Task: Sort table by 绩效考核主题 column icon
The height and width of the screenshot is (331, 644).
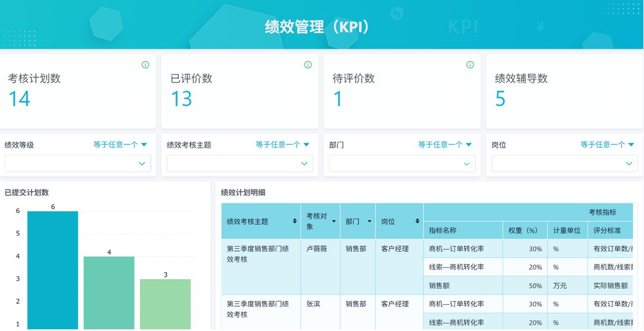Action: pyautogui.click(x=294, y=221)
